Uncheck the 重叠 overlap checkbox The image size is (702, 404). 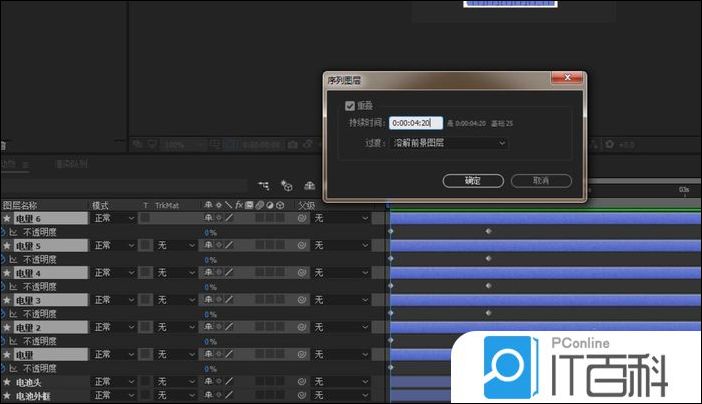(349, 105)
